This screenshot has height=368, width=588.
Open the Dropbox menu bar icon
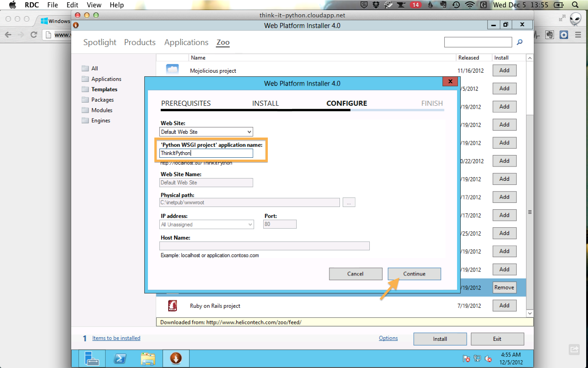click(x=376, y=5)
